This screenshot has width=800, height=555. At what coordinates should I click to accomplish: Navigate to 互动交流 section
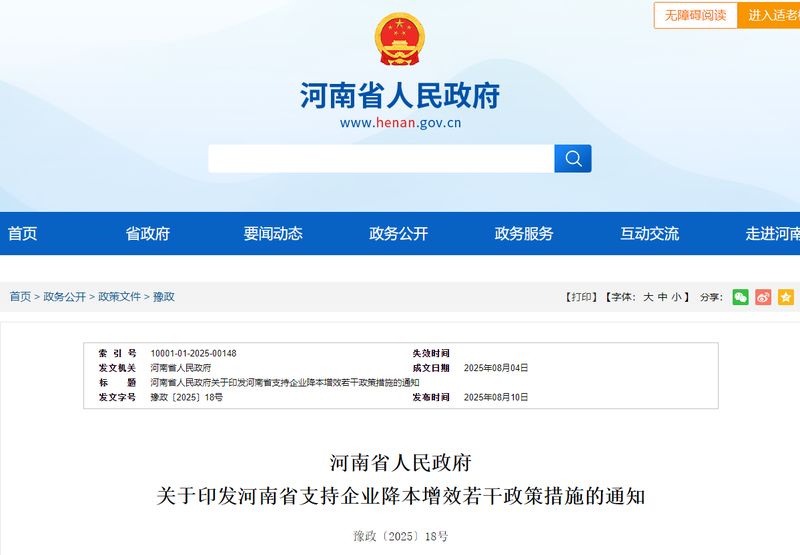tap(649, 234)
